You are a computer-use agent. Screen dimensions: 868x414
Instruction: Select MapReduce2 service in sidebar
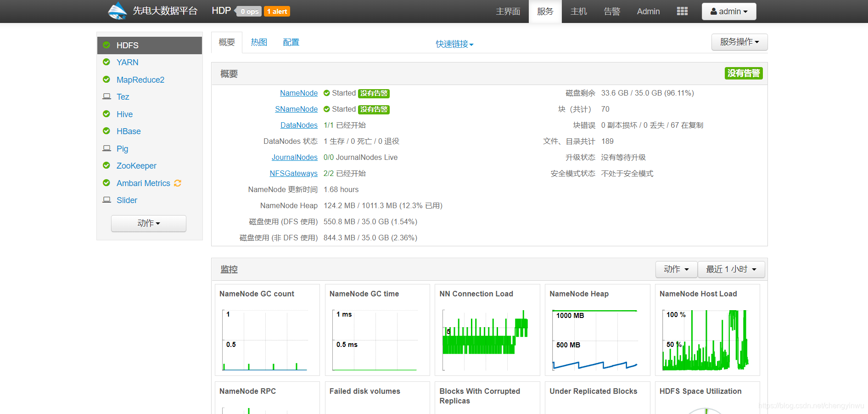pyautogui.click(x=140, y=79)
